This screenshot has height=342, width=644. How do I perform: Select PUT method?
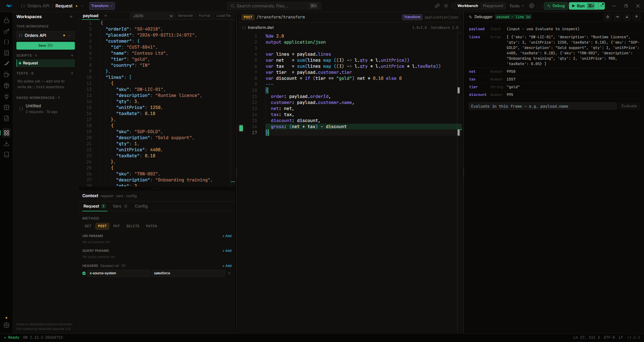116,226
